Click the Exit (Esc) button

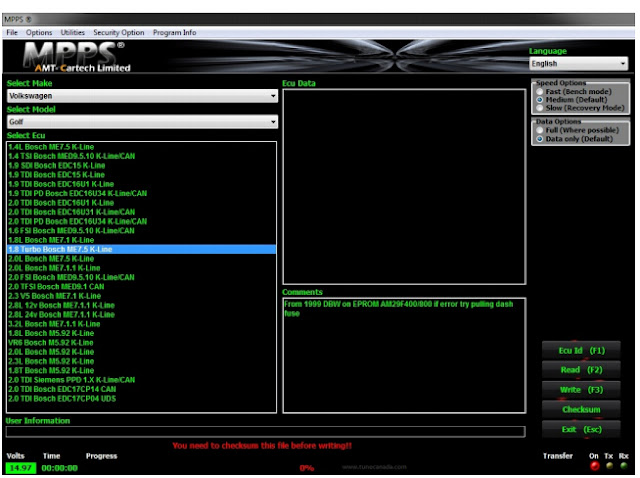pyautogui.click(x=581, y=429)
